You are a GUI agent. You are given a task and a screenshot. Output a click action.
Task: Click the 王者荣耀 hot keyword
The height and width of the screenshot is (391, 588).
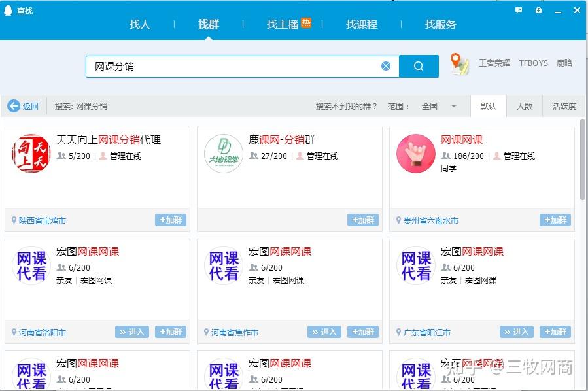pos(494,63)
